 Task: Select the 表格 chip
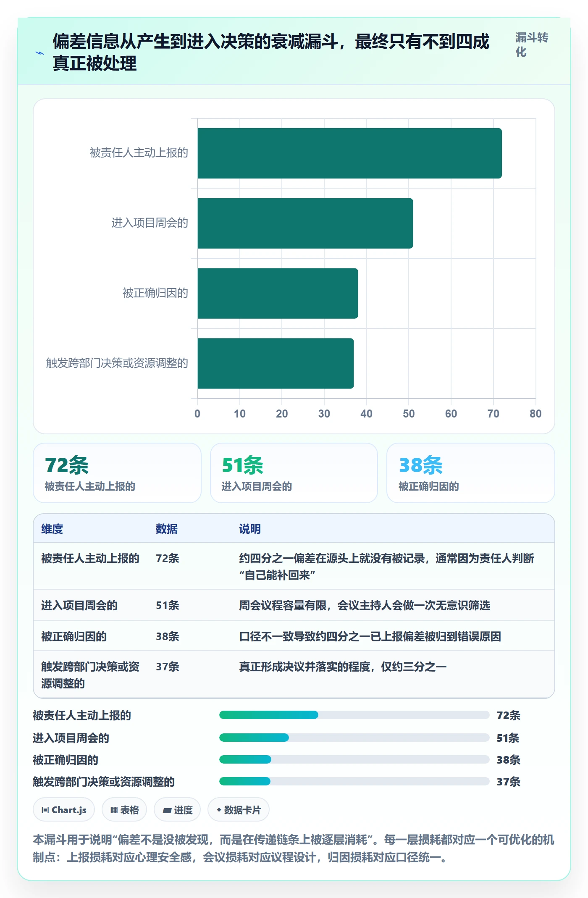pyautogui.click(x=124, y=810)
